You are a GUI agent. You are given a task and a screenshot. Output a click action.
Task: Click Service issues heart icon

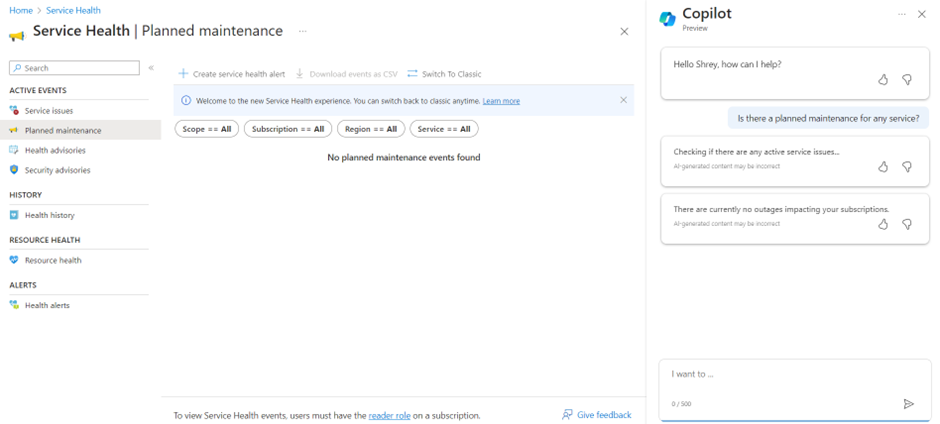(x=14, y=110)
